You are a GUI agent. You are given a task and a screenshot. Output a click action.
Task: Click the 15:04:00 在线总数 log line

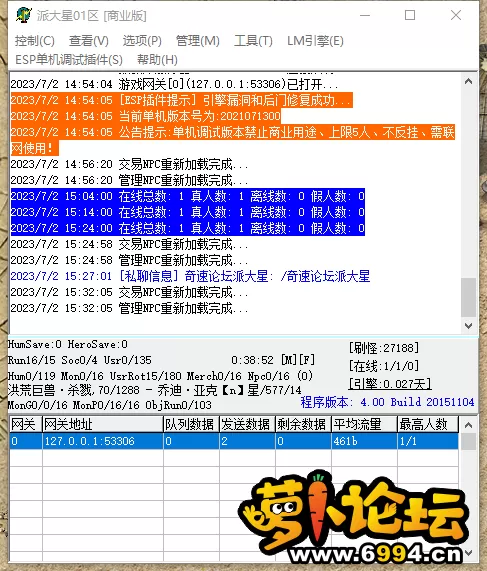click(x=188, y=196)
